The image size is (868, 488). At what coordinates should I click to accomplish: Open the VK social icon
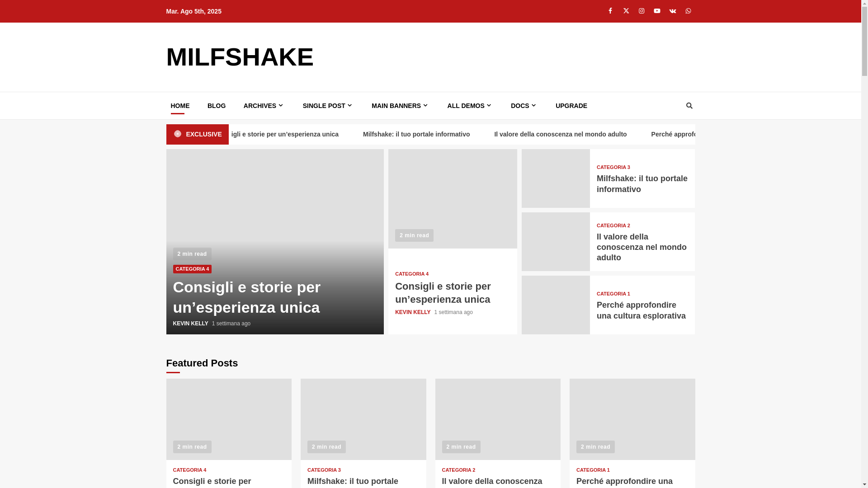(673, 11)
